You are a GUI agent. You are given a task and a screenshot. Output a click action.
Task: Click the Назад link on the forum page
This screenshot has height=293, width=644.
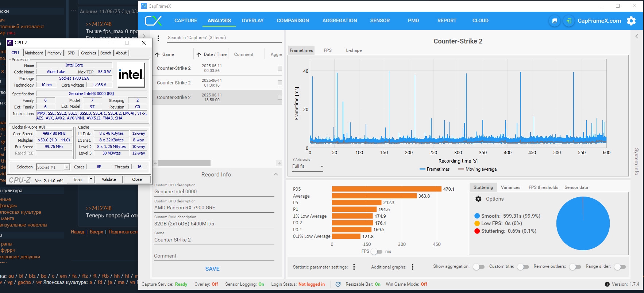(x=77, y=232)
